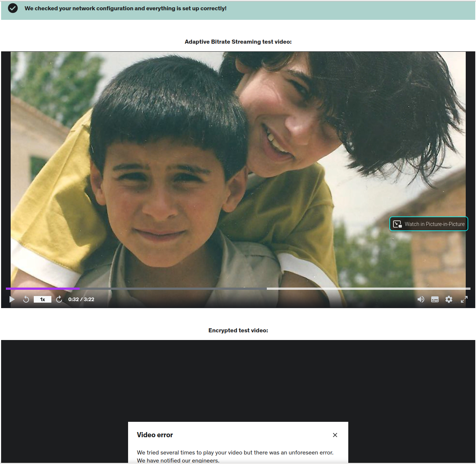Click the purple video progress bar
Image resolution: width=476 pixels, height=464 pixels.
(x=43, y=289)
